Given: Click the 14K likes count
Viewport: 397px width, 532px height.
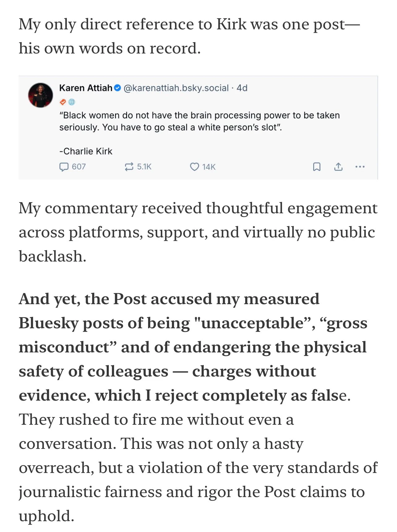Looking at the screenshot, I should click(x=209, y=167).
